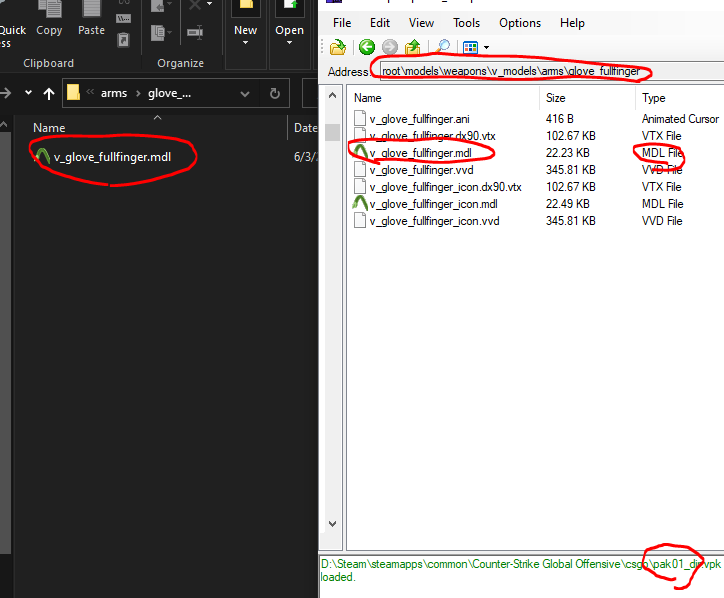Expand the view mode dropdown arrow in GCFScape

[x=486, y=48]
